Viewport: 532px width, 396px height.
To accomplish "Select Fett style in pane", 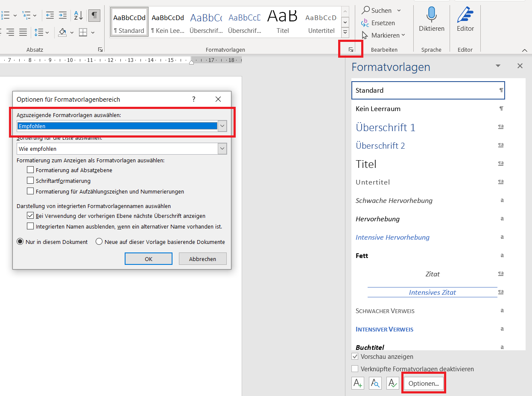I will (428, 255).
